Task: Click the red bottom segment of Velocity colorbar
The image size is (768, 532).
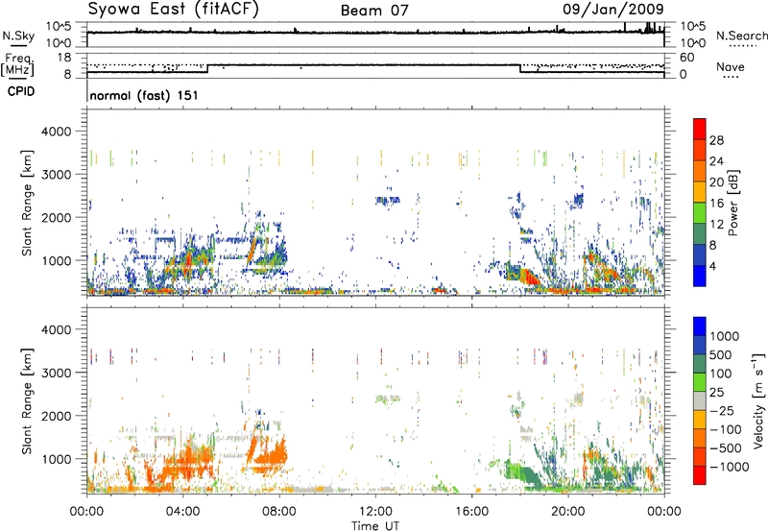Action: [700, 475]
